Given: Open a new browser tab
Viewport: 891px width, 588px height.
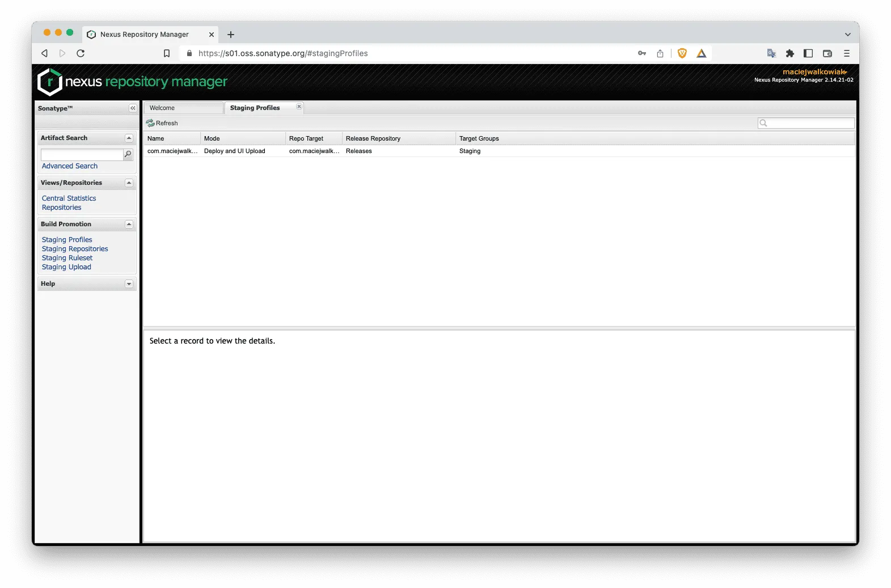Looking at the screenshot, I should [x=231, y=35].
